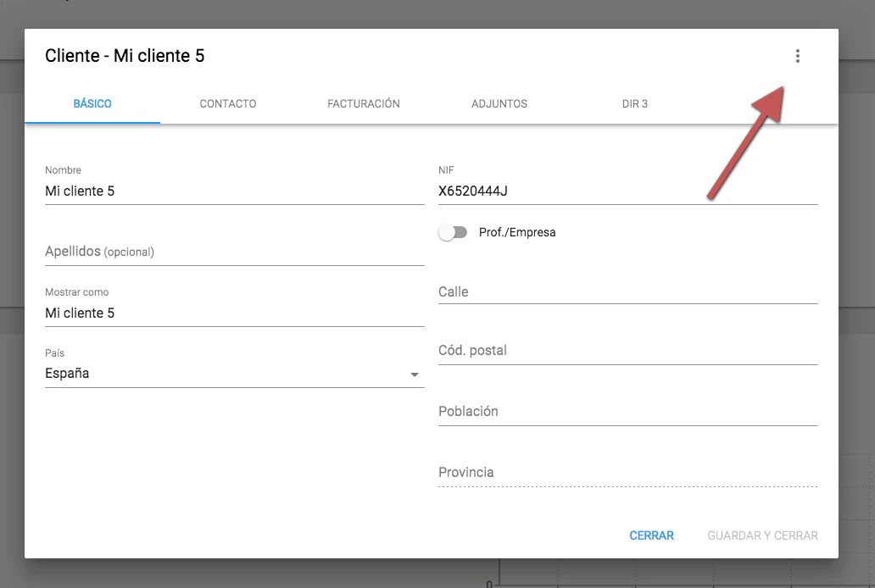The height and width of the screenshot is (588, 875).
Task: Open the País select showing España
Action: pyautogui.click(x=229, y=374)
